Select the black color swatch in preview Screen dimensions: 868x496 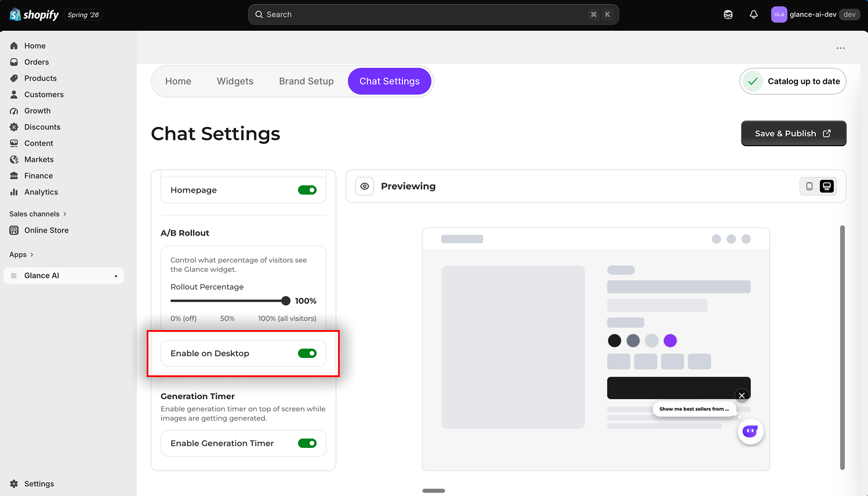615,341
